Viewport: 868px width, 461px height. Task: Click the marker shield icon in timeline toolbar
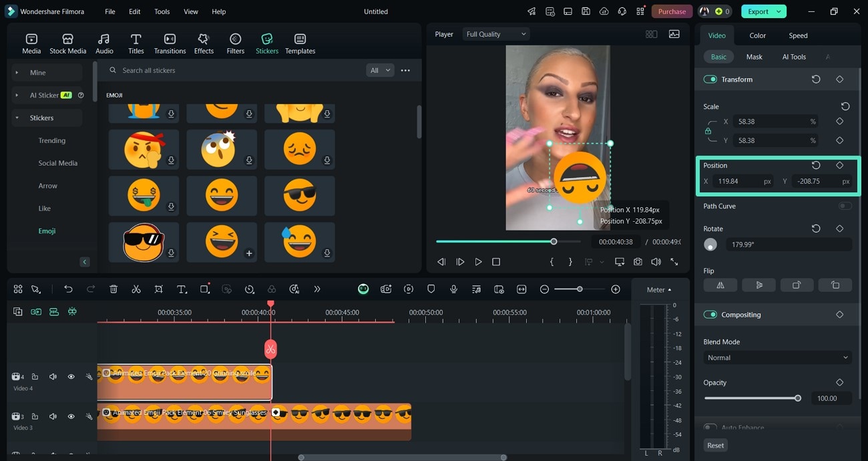point(431,289)
